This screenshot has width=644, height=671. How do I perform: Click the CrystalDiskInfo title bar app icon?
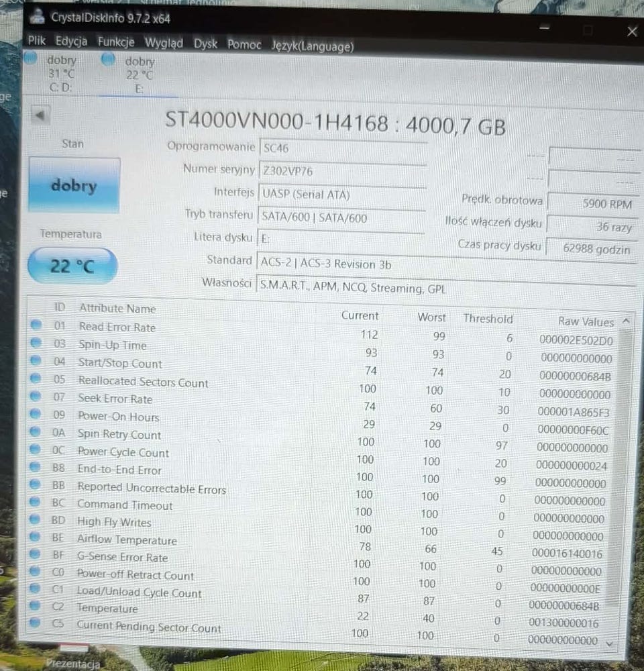pyautogui.click(x=37, y=16)
